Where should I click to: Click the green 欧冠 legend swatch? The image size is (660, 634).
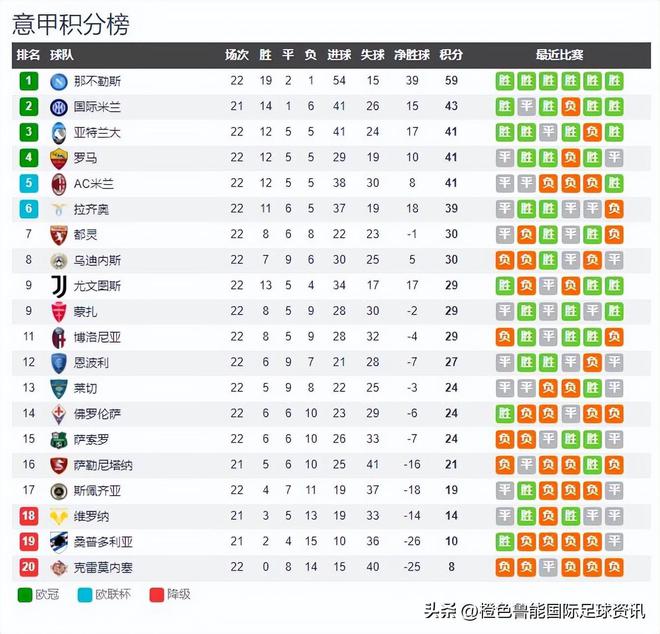25,594
